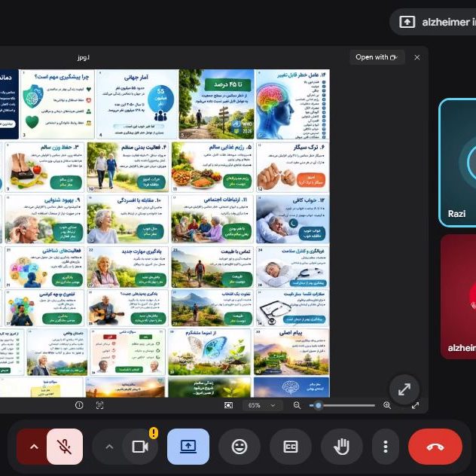Expand the video settings chevron
The width and height of the screenshot is (476, 476).
[109, 447]
